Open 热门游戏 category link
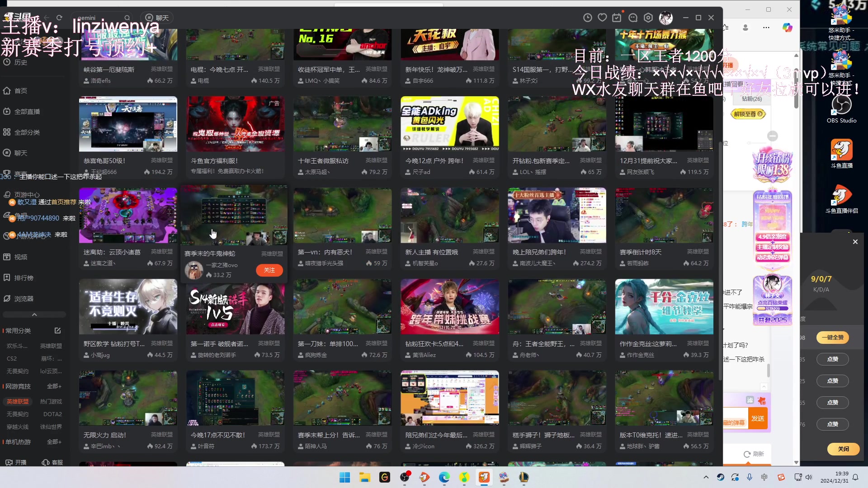This screenshot has width=868, height=488. (51, 401)
